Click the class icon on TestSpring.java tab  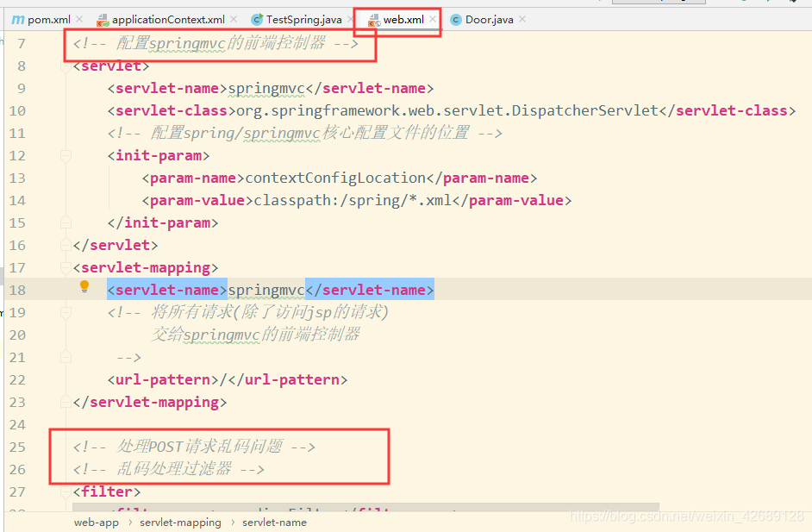coord(257,20)
